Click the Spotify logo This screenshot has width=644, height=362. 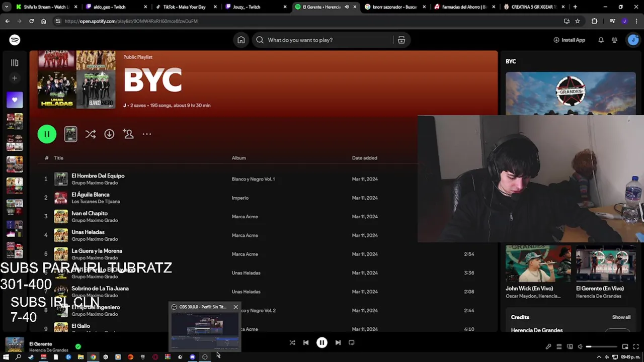(15, 40)
